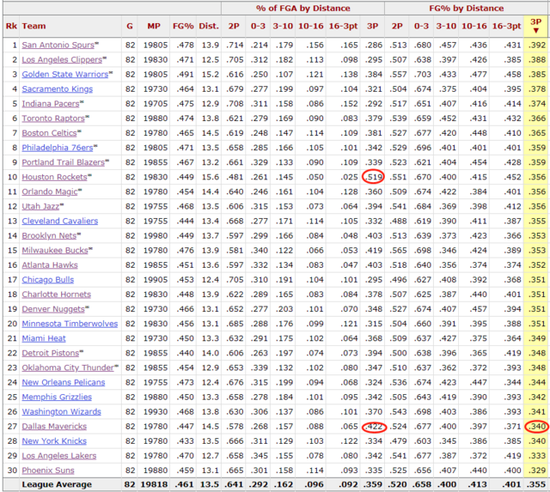This screenshot has height=492, width=550.
Task: Select Houston Rockets 3P attempt rate .519
Action: pos(373,177)
